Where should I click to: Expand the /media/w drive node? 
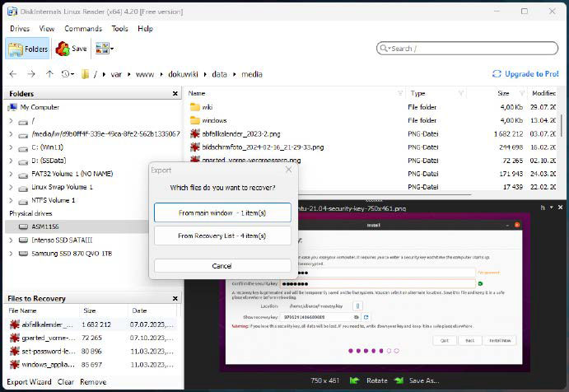11,134
